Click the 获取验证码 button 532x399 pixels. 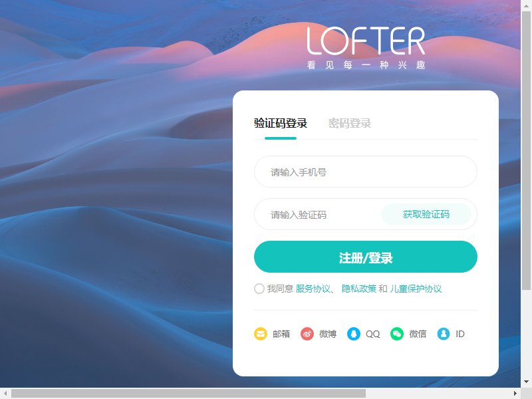426,214
